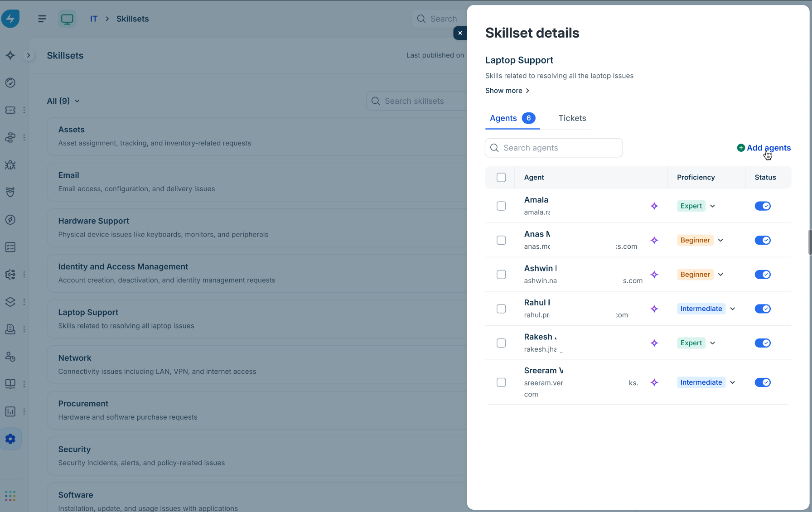
Task: Open the tickets sidebar item's more options dots
Action: (24, 110)
